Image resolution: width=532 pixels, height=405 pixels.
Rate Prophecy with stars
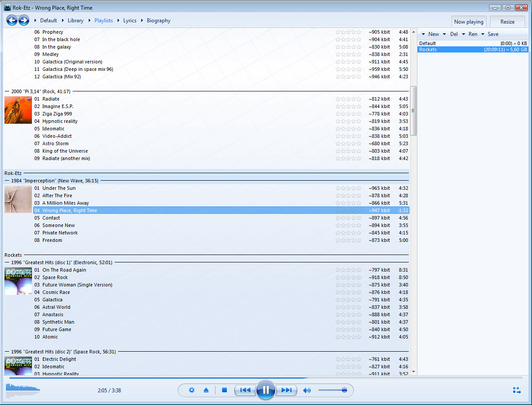point(348,32)
